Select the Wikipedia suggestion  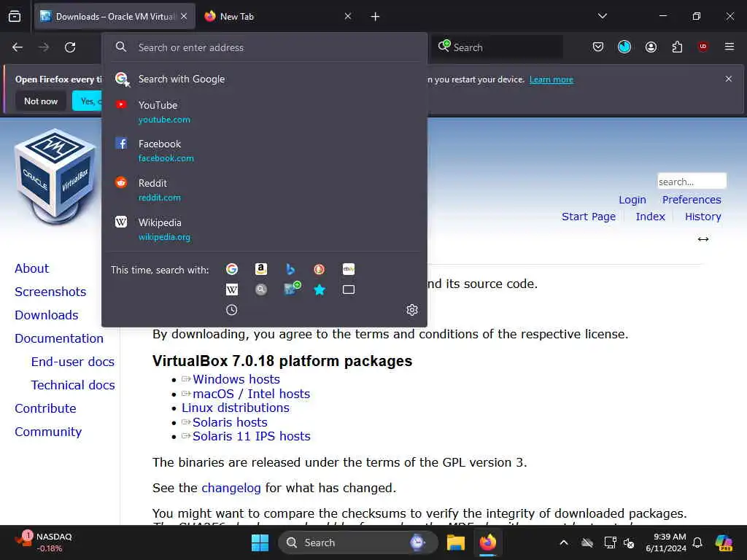click(264, 229)
